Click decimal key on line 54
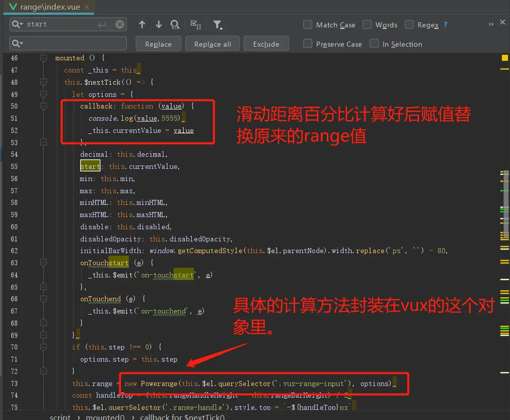This screenshot has width=510, height=420. coord(94,154)
